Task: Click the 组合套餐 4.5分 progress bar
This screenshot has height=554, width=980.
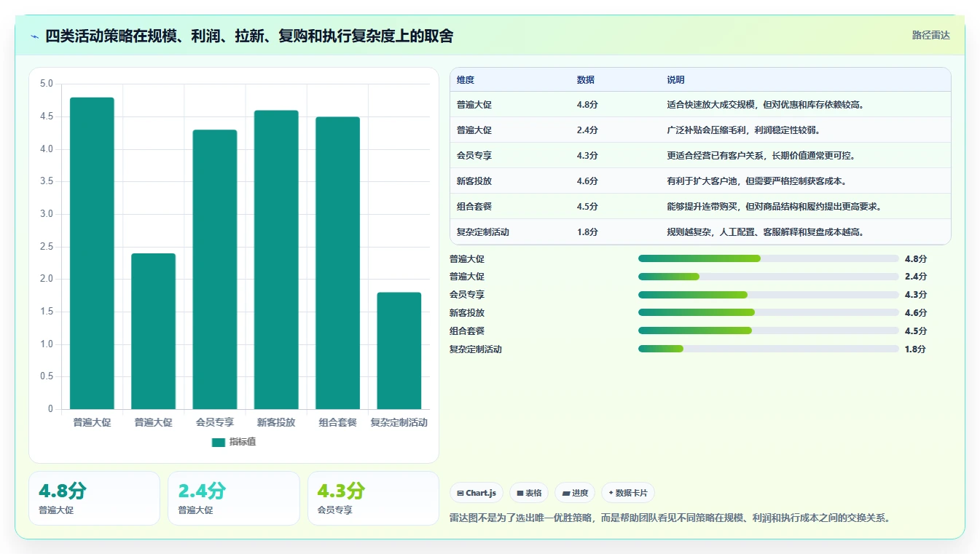Action: click(x=769, y=331)
